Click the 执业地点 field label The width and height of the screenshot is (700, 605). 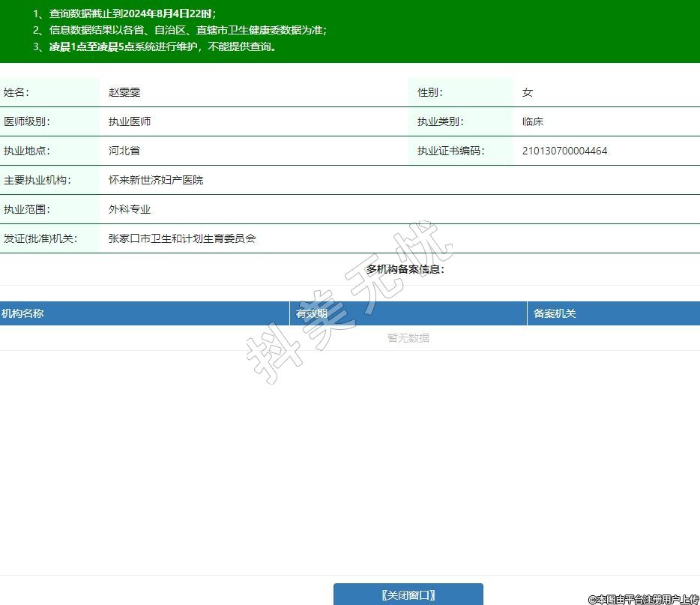coord(26,151)
